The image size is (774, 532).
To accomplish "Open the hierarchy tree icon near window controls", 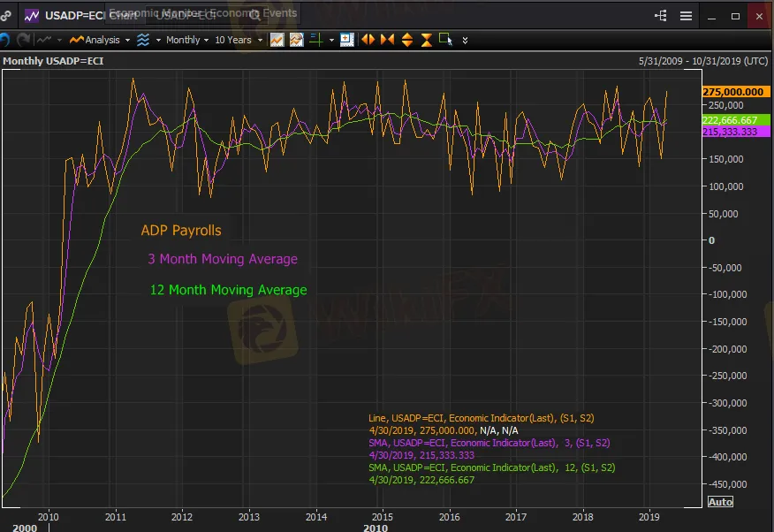I will [x=661, y=16].
